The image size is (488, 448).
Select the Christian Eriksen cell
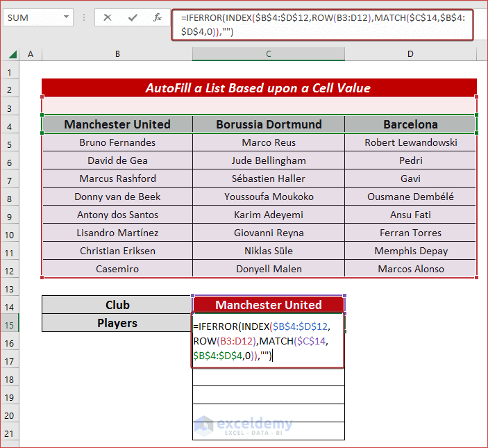pos(117,251)
